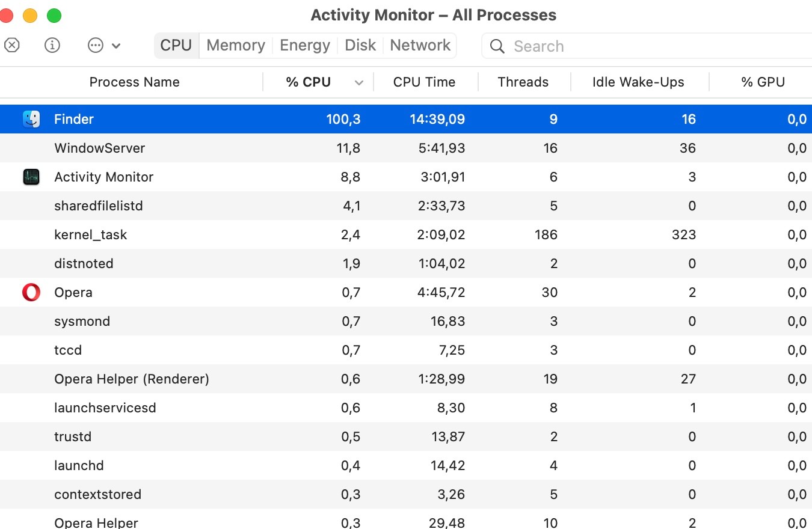Click the quit process X icon
The image size is (812, 529).
click(11, 45)
